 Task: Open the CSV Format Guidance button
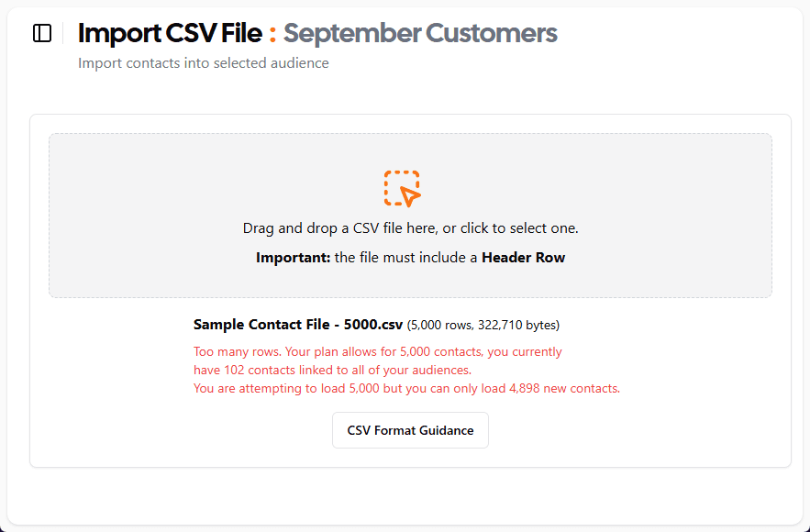410,430
